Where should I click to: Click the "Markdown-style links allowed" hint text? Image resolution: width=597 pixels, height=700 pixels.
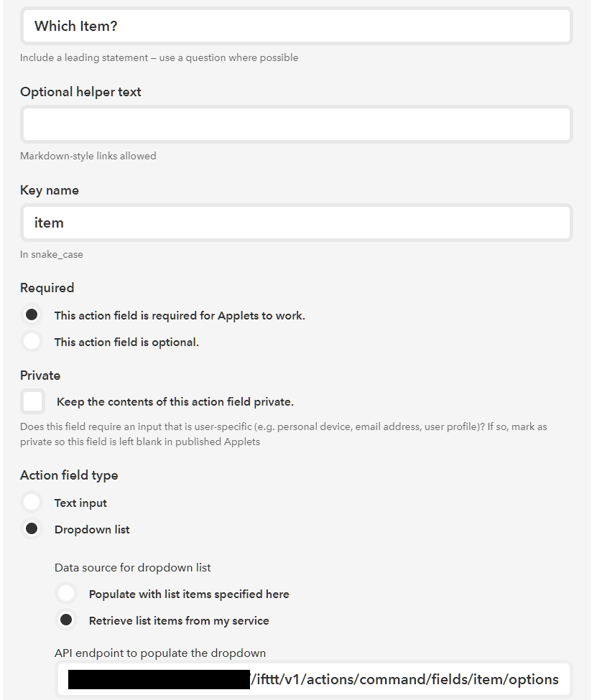(x=88, y=156)
